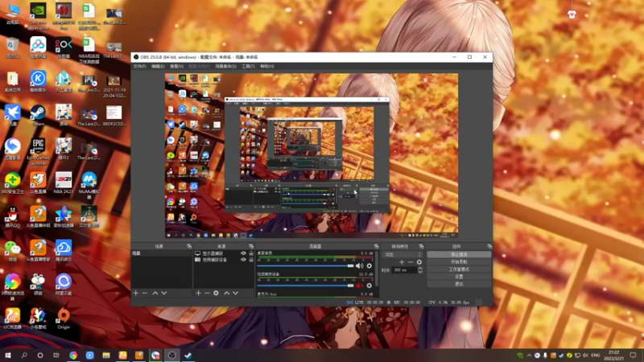Open the Scene Collection menu in OBS
This screenshot has width=644, height=362.
click(x=225, y=66)
